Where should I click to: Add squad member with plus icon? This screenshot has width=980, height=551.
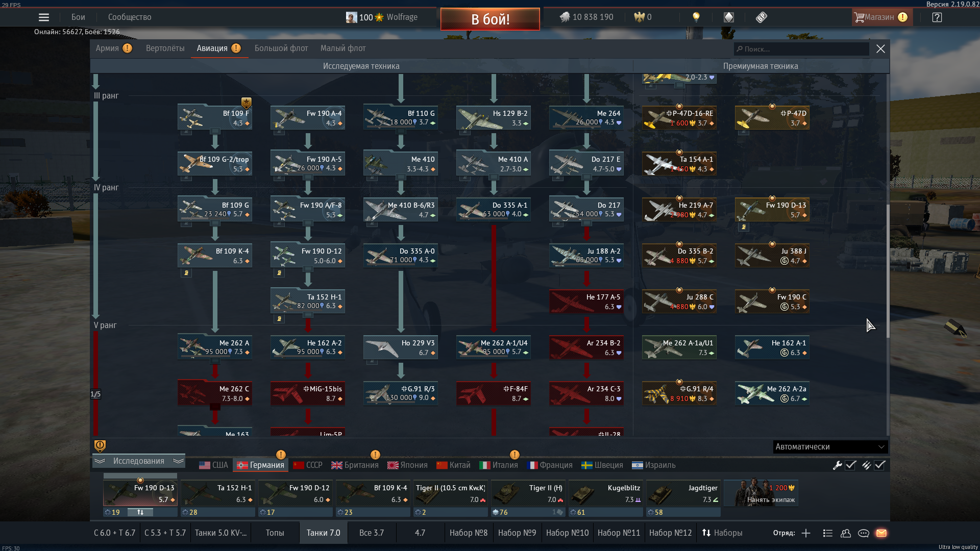pos(806,533)
